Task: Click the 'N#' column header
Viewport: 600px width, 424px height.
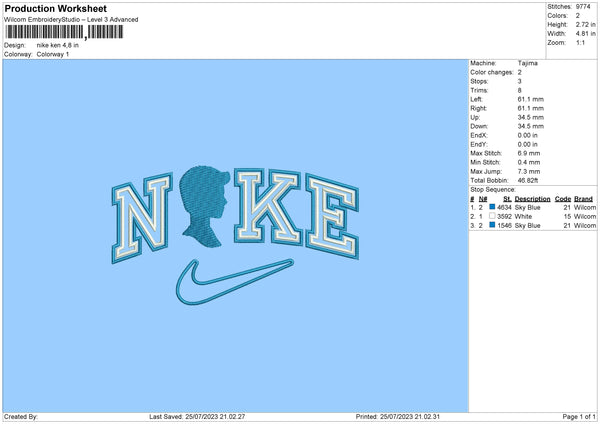Action: tap(483, 199)
